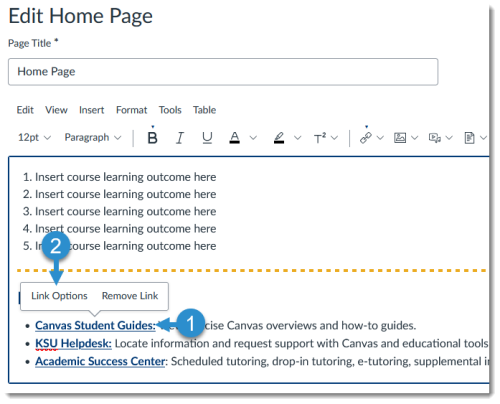Click the KSU Helpdesk link
This screenshot has width=500, height=404.
(x=73, y=343)
